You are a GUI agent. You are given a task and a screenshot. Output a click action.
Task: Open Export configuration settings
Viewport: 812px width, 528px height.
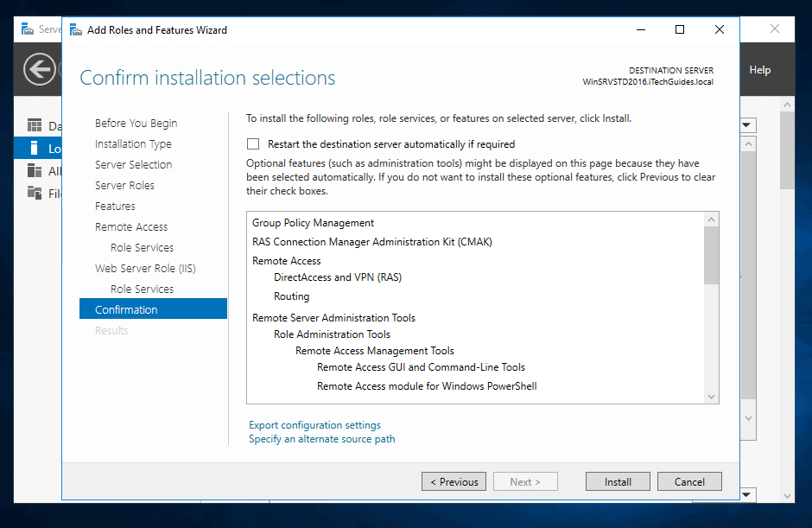click(x=314, y=425)
